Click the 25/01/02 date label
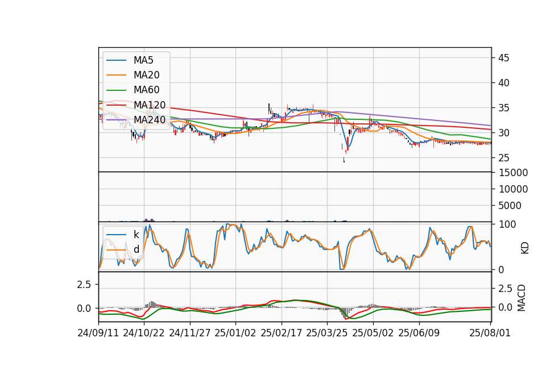546x392 pixels. click(x=235, y=333)
